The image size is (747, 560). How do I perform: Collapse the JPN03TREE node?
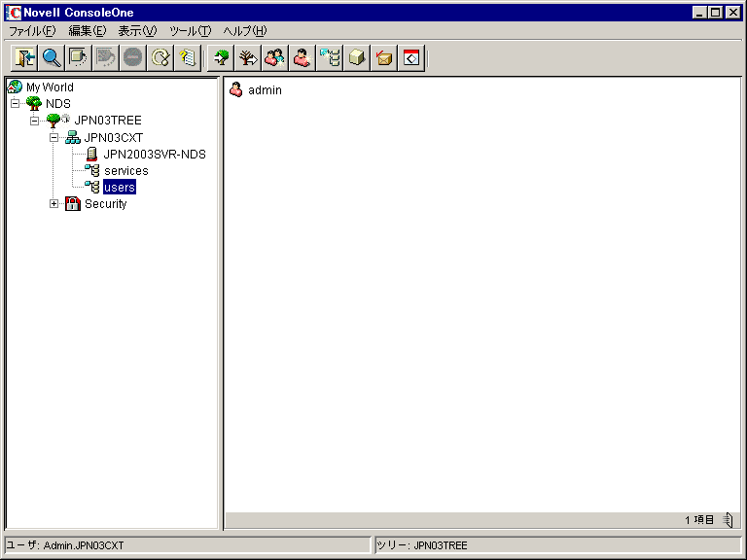click(x=34, y=121)
